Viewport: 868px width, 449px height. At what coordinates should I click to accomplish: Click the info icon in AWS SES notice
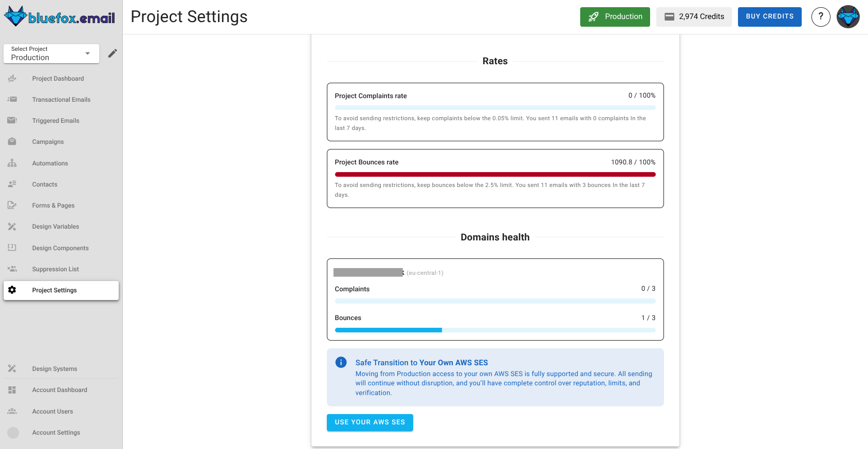pos(341,363)
